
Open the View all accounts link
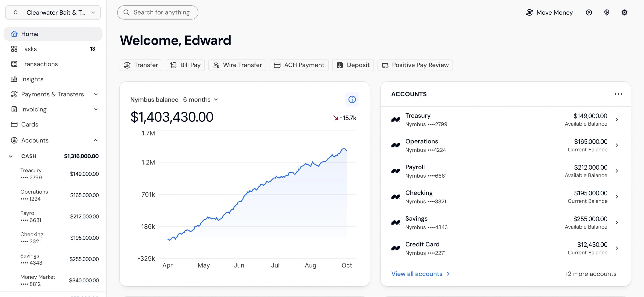[x=421, y=274]
